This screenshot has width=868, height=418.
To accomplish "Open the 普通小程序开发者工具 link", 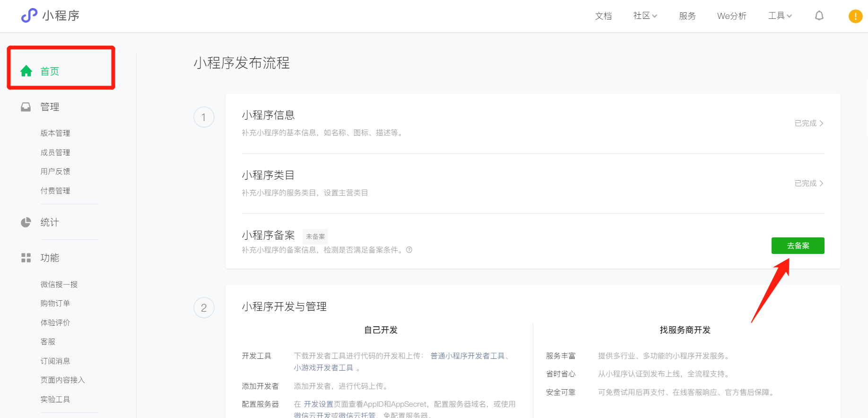I will pyautogui.click(x=468, y=356).
